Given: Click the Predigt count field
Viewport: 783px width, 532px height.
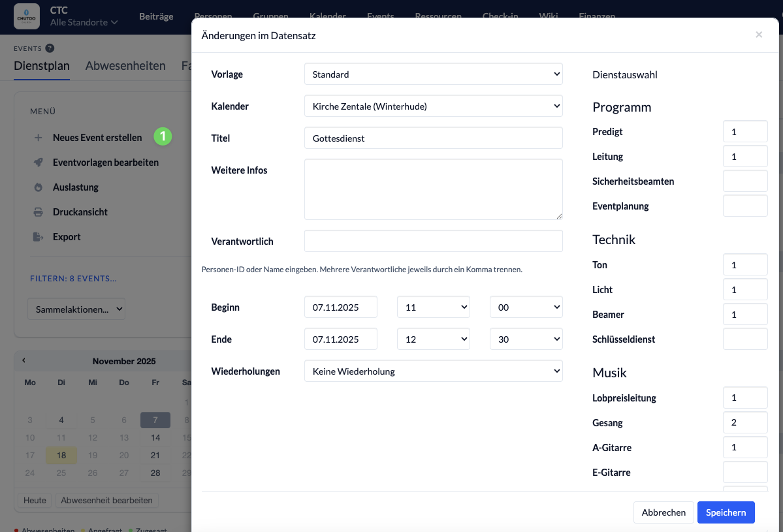Looking at the screenshot, I should (x=744, y=132).
